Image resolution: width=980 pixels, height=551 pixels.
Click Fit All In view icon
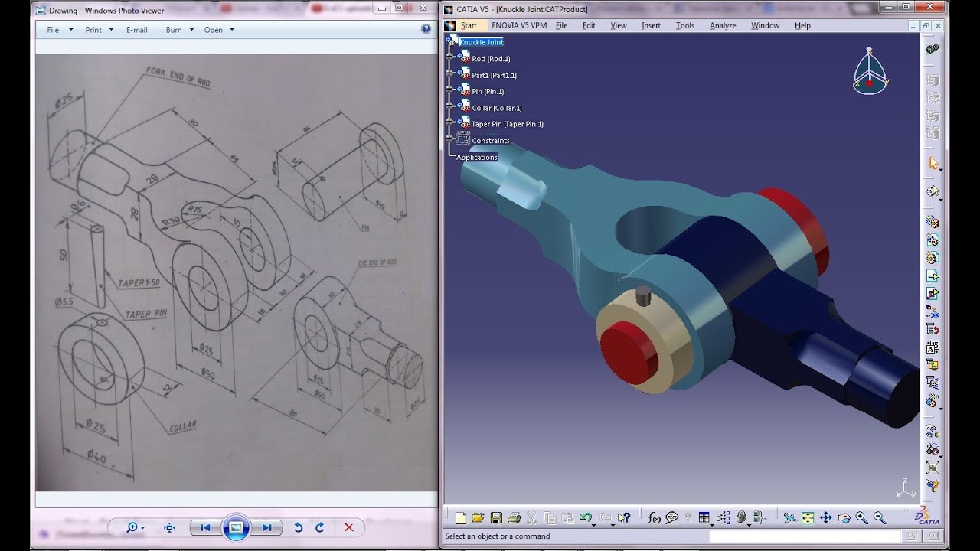tap(808, 518)
